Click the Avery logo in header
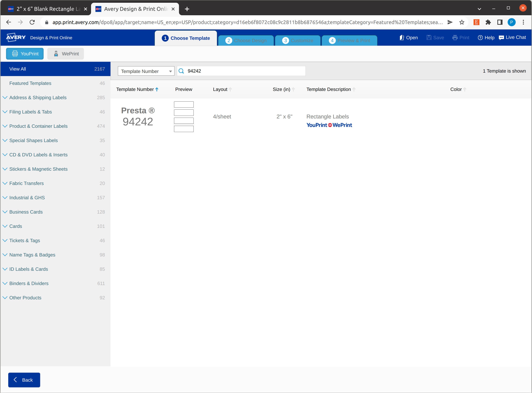532x393 pixels. tap(16, 37)
